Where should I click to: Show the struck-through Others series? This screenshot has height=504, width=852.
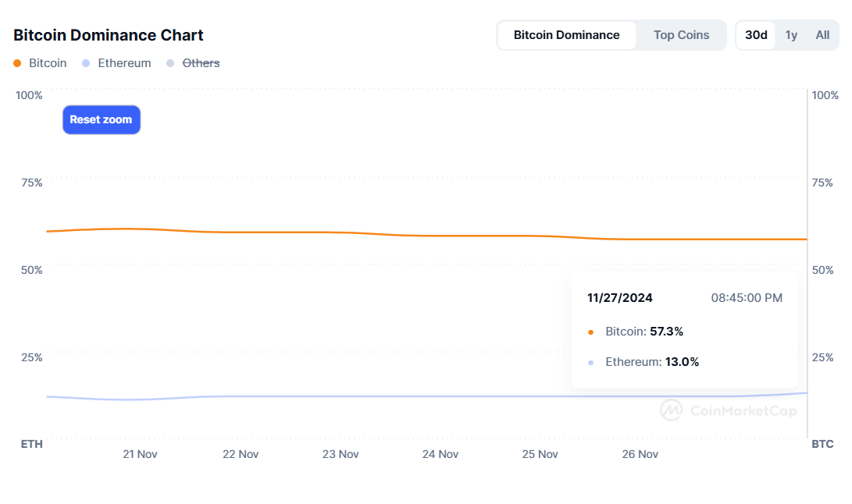194,63
